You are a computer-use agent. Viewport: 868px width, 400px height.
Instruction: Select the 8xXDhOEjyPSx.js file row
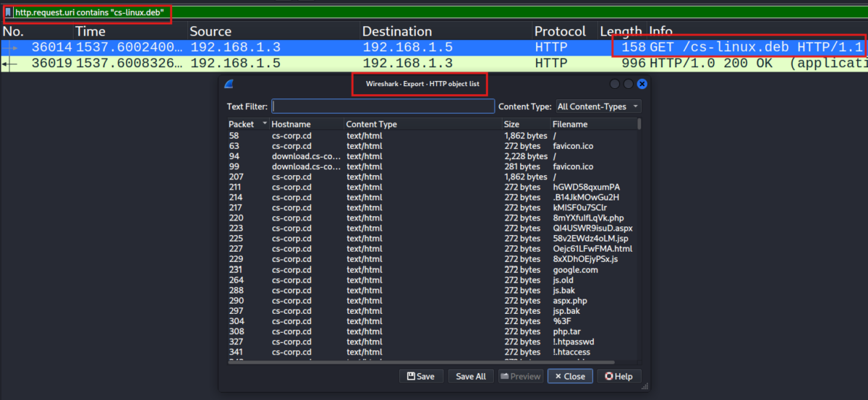coord(432,259)
